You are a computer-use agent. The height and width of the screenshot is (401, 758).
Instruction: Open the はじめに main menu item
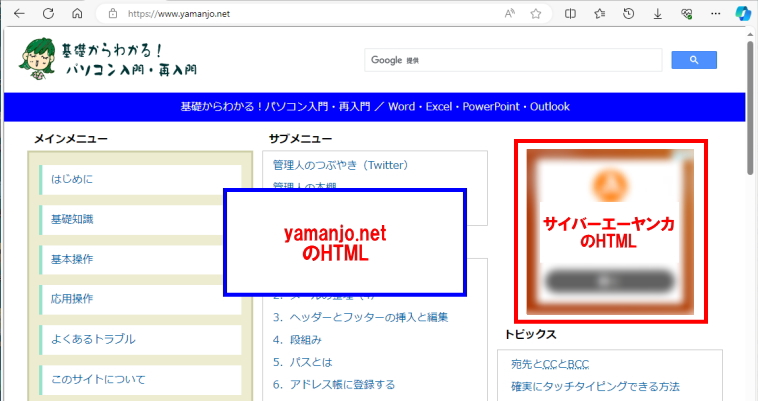coord(140,180)
